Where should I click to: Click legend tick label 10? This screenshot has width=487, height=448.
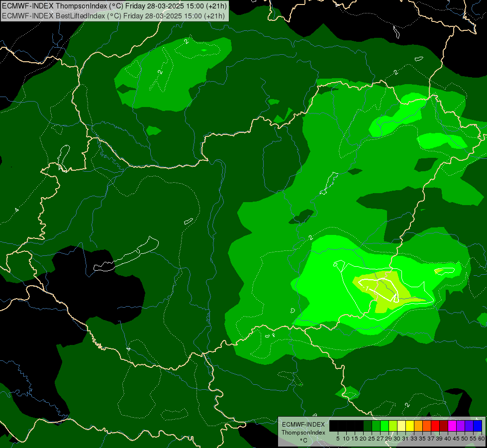(346, 439)
